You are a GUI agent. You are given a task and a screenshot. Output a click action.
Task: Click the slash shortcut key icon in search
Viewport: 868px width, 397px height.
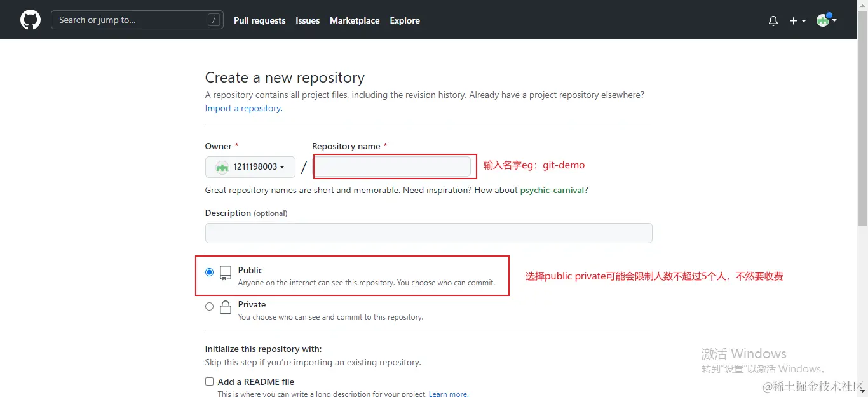coord(214,20)
